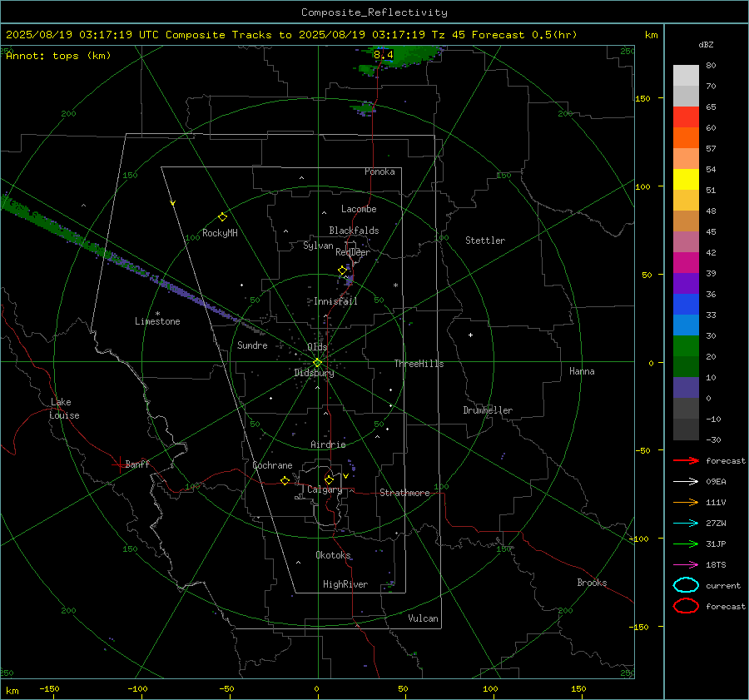
Task: Select the cyan 27ZW arrow legend icon
Action: [x=686, y=524]
